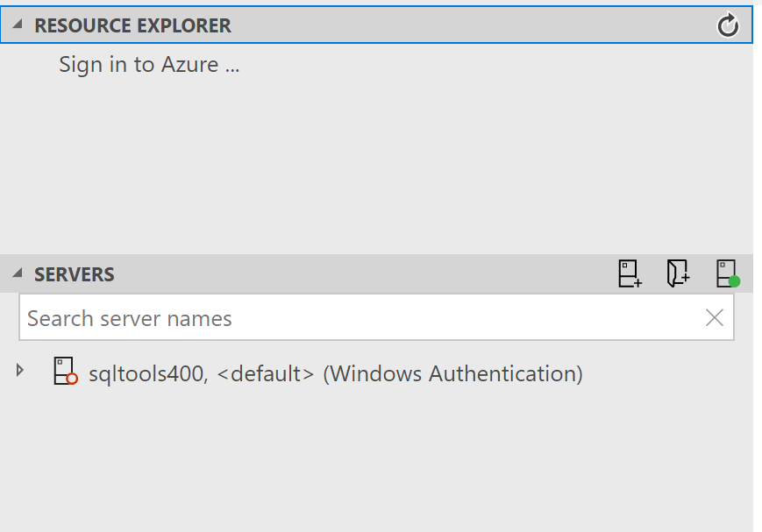Add a new server connection
This screenshot has width=762, height=532.
coord(630,273)
